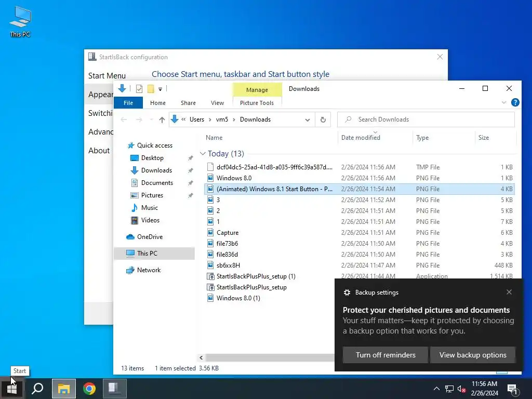This screenshot has height=399, width=532.
Task: Go up one folder level
Action: click(x=162, y=119)
